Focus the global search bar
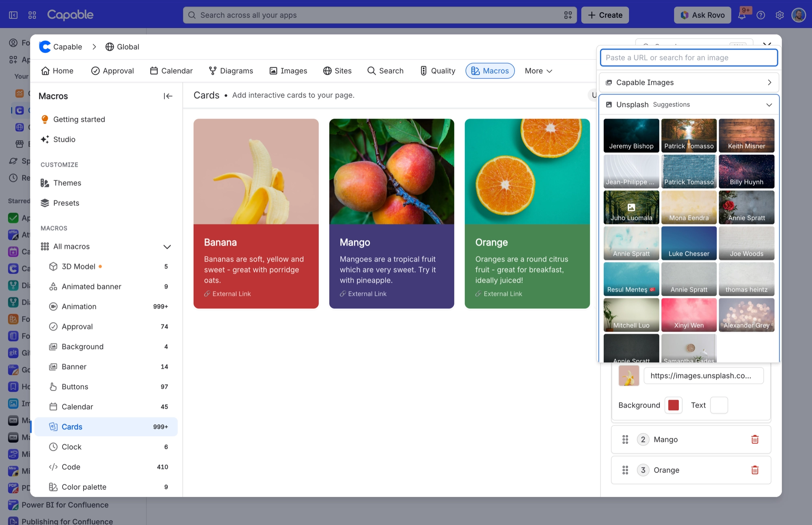Viewport: 812px width, 525px height. [380, 15]
